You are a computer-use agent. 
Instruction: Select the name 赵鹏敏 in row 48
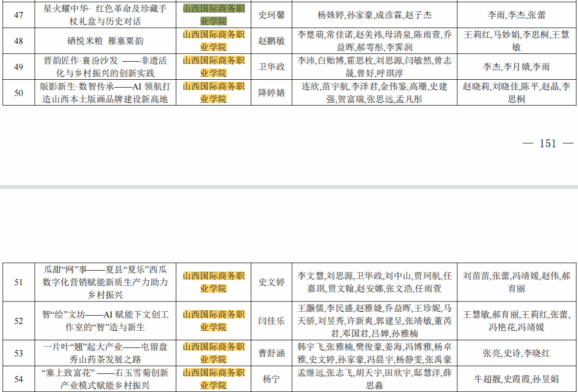pyautogui.click(x=271, y=41)
